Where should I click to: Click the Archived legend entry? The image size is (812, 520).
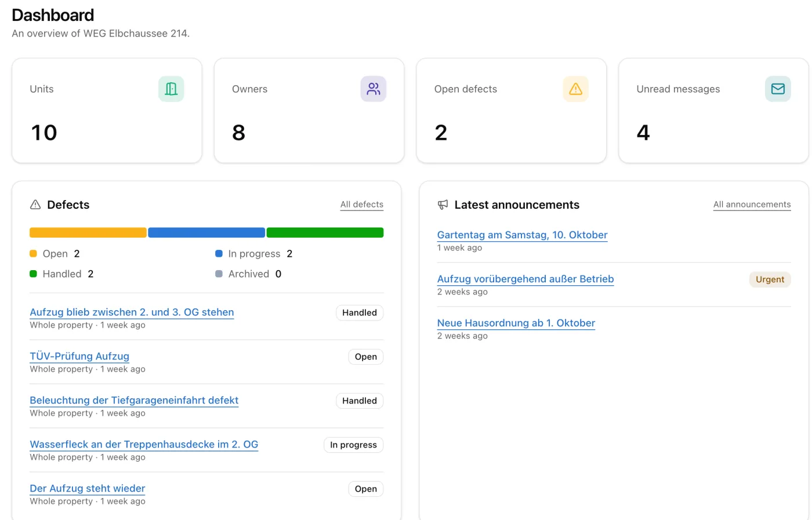tap(248, 274)
